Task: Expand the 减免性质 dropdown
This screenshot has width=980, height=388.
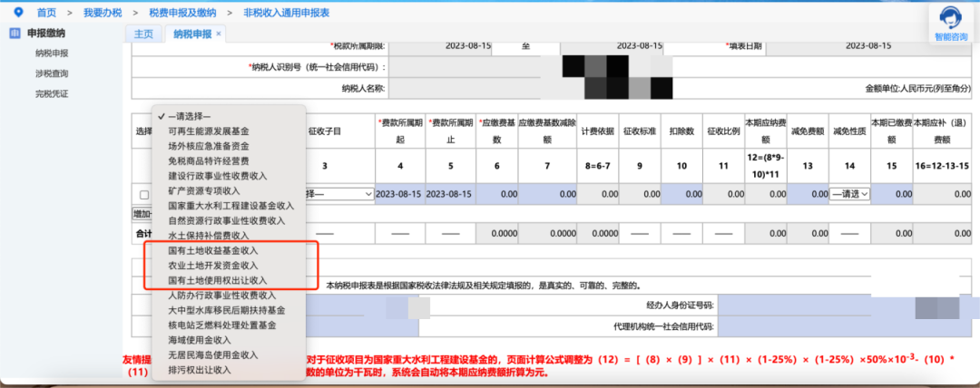Action: [x=850, y=194]
